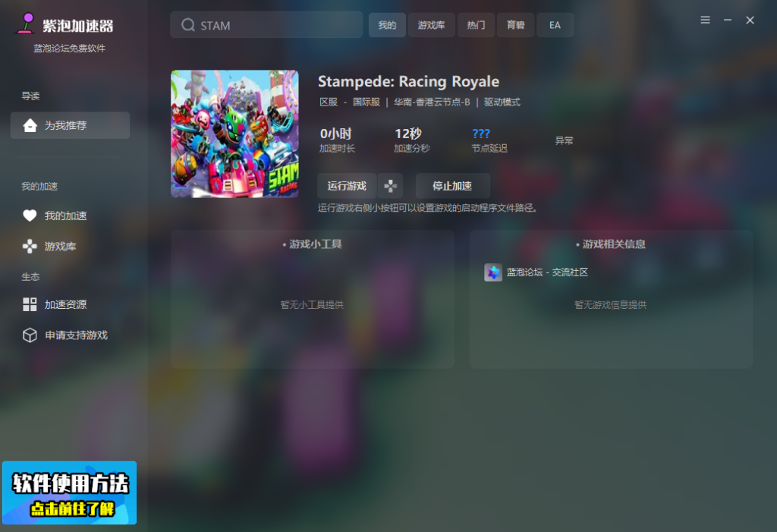Screen dimensions: 777x532
Task: Open the hamburger menu icon
Action: (x=705, y=20)
